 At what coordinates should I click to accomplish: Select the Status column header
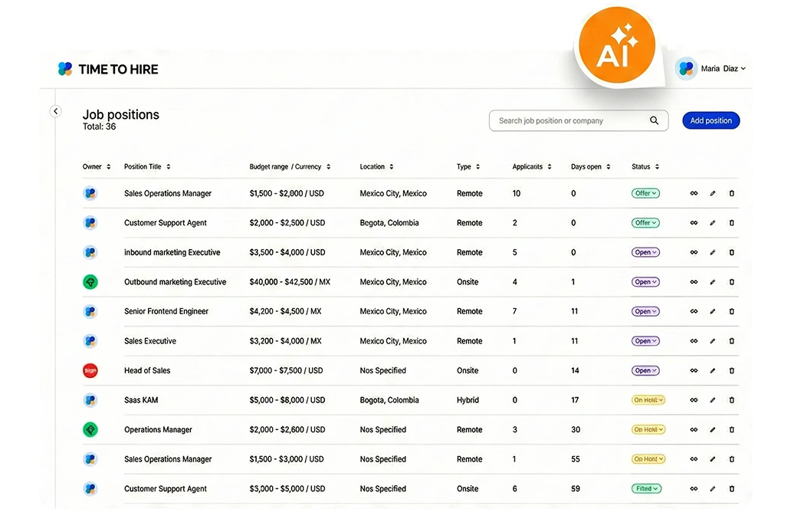[x=645, y=166]
